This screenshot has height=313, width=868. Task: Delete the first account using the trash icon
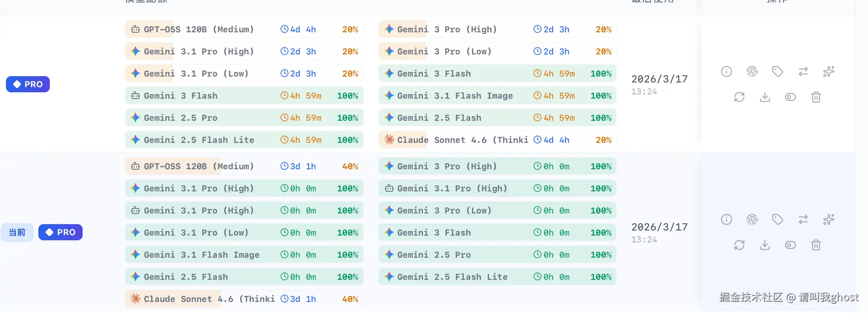tap(816, 97)
